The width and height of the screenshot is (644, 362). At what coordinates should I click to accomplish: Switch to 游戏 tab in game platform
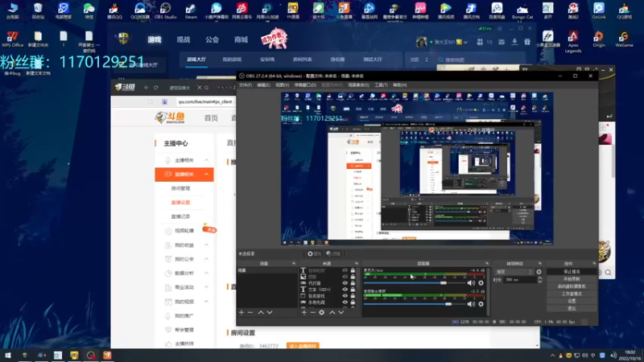point(155,39)
